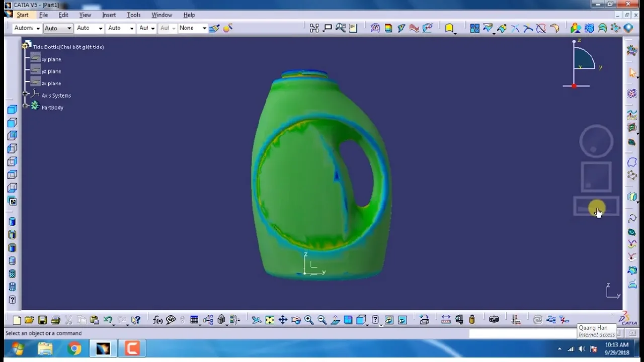
Task: Open the Window menu
Action: [162, 15]
